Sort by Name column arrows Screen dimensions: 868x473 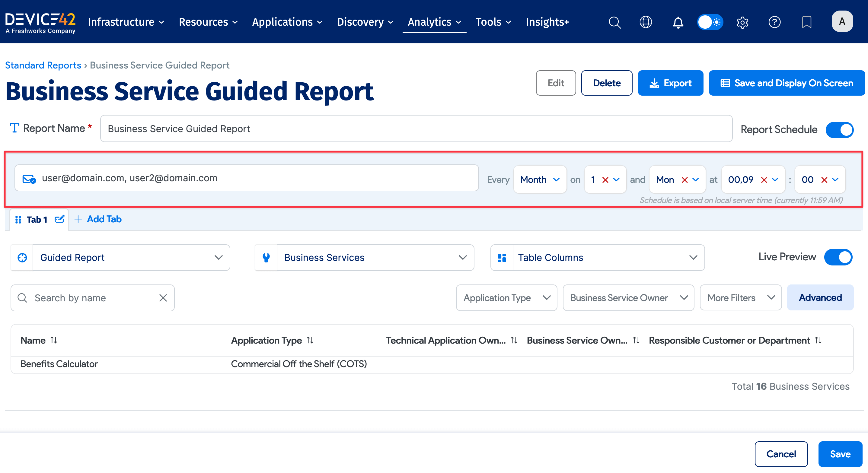54,340
